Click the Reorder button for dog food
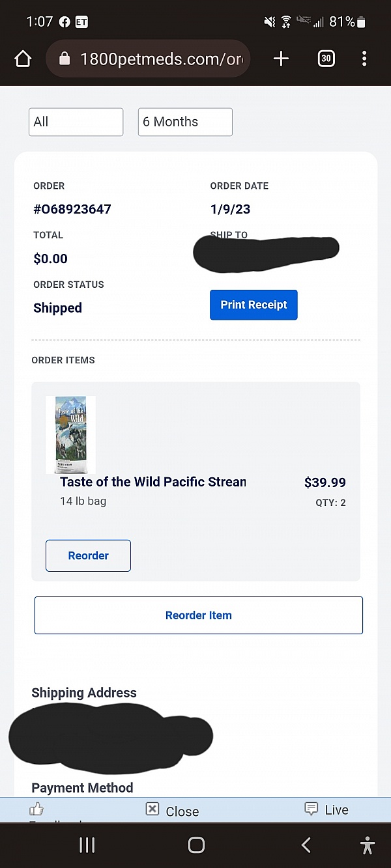This screenshot has height=868, width=391. (x=88, y=555)
